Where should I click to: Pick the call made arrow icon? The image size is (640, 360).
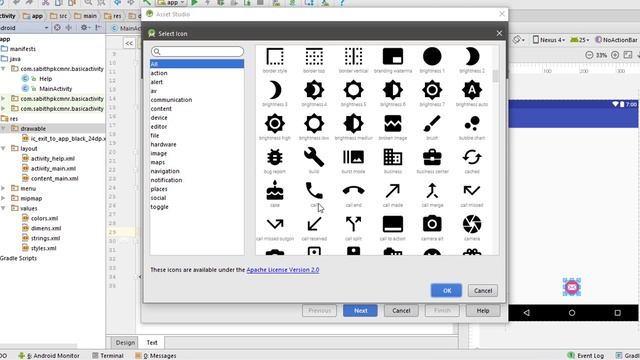[x=393, y=191]
